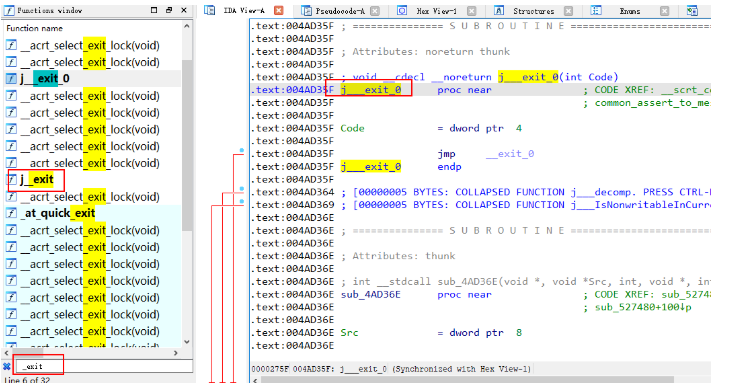The width and height of the screenshot is (733, 383).
Task: Click the function icon beside j___exit_0
Action: click(x=11, y=79)
